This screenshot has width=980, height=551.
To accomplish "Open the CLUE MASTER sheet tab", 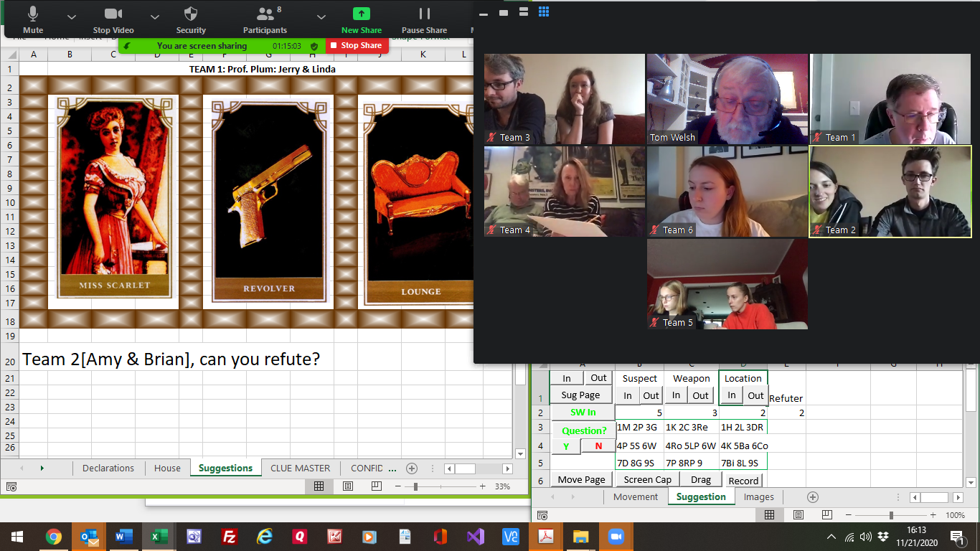I will [300, 468].
